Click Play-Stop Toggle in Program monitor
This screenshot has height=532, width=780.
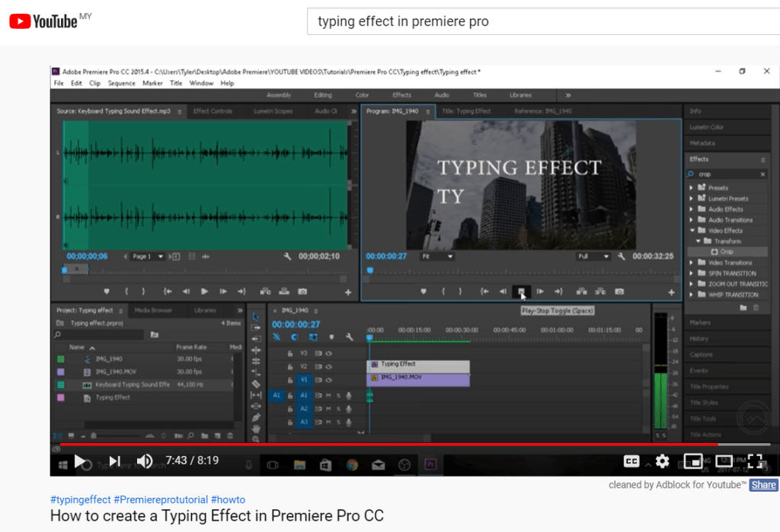[521, 291]
